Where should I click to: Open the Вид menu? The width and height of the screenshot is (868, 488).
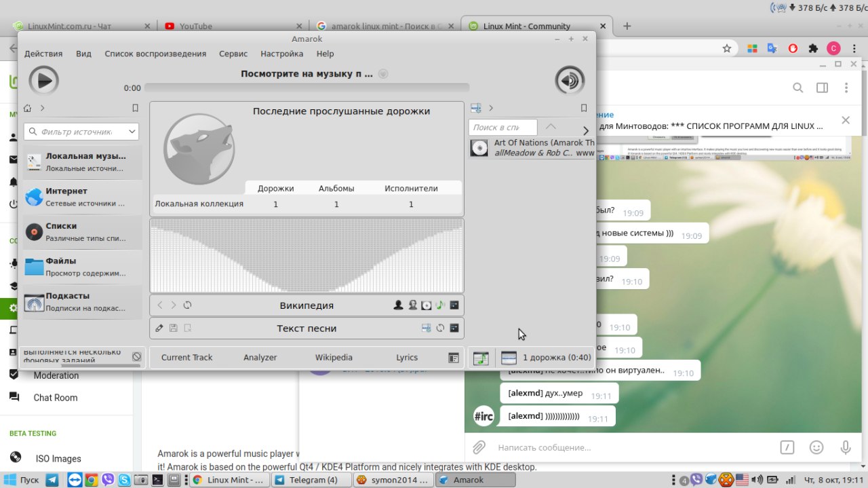[83, 54]
